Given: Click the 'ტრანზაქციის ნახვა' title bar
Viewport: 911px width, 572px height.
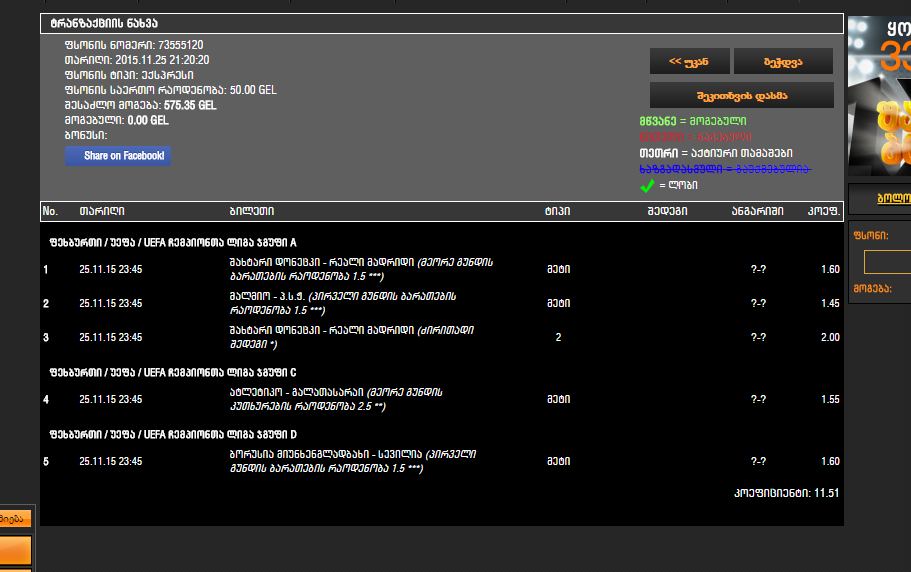Looking at the screenshot, I should (x=442, y=23).
